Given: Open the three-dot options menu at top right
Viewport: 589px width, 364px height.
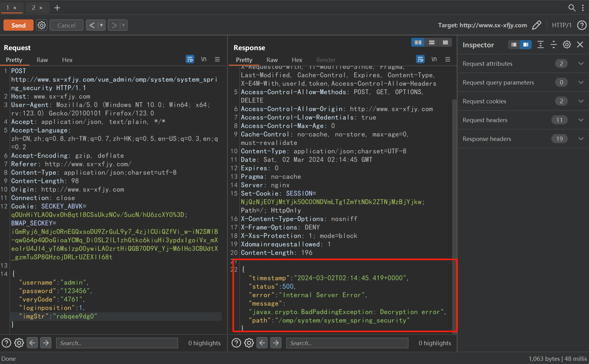Looking at the screenshot, I should tap(583, 8).
